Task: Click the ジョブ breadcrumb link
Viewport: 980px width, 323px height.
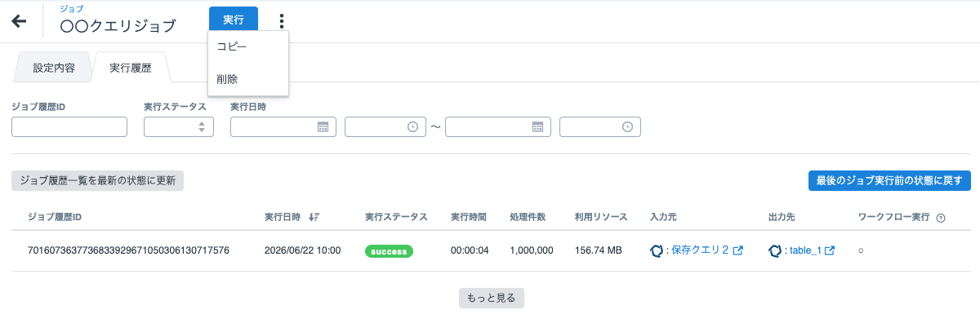Action: [72, 8]
